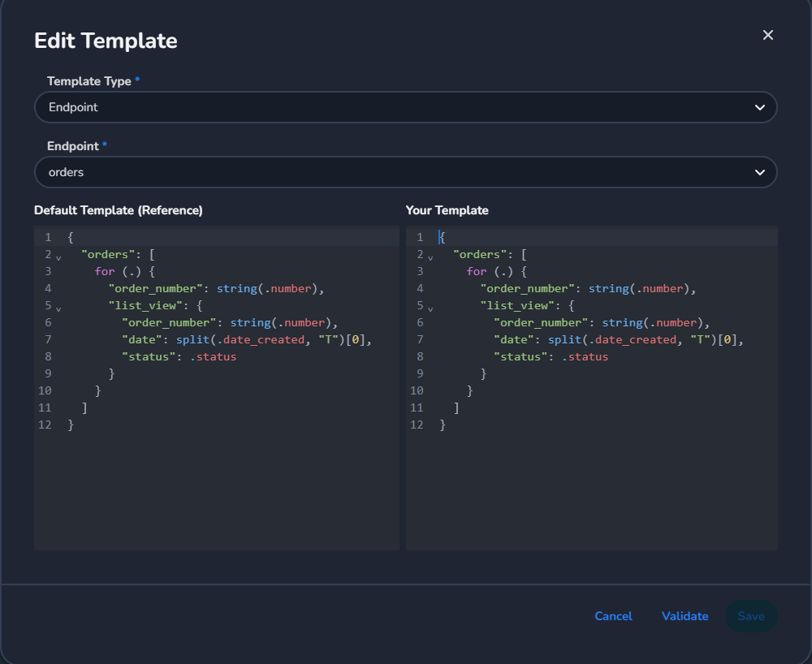Screen dimensions: 812x664
Task: Collapse line 2 fold arrow in Your Template
Action: point(430,258)
